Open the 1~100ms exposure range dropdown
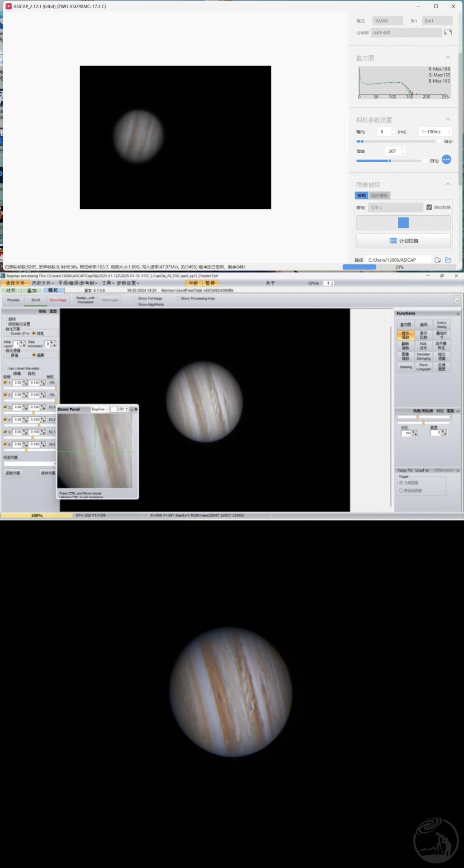The width and height of the screenshot is (464, 868). pos(435,132)
